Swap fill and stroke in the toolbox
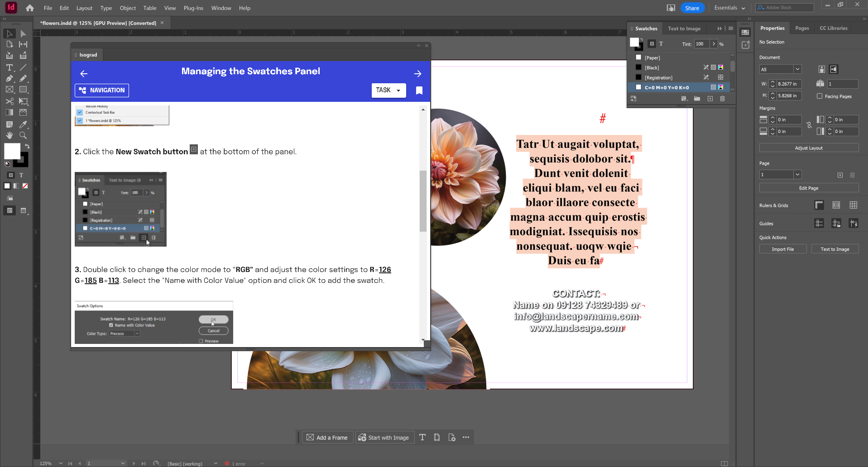Screen dimensions: 868x467 [27, 146]
